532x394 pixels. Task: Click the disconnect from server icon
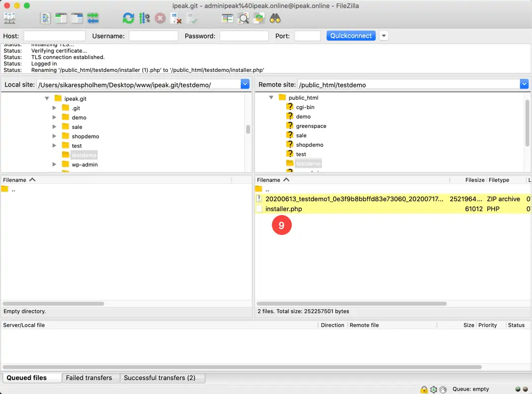click(x=176, y=18)
